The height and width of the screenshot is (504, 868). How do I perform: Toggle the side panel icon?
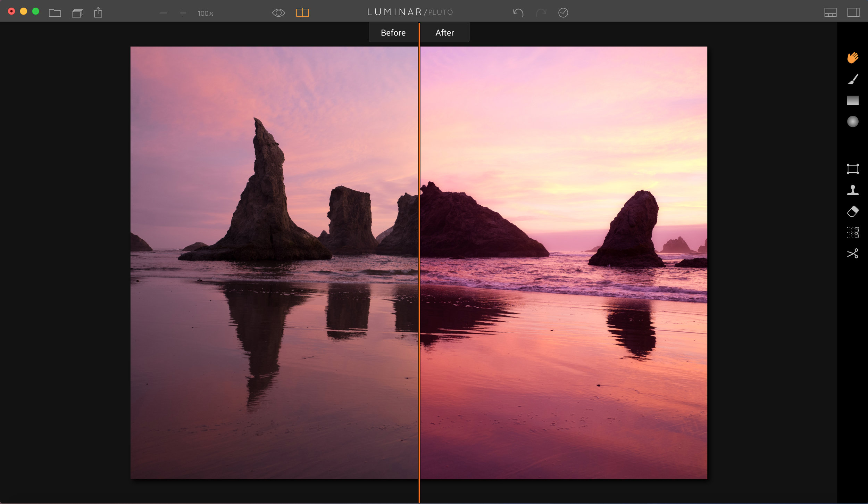click(853, 13)
